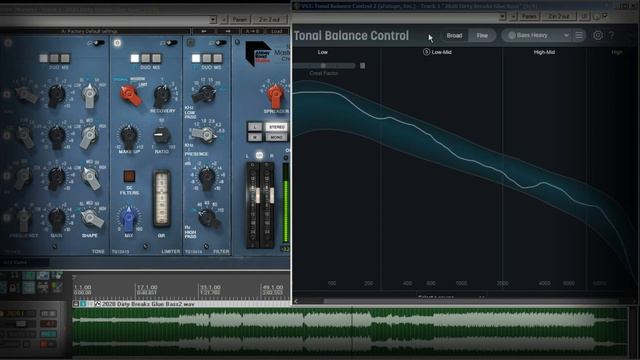
Task: Click the Low Pass kHz knob
Action: tap(204, 94)
